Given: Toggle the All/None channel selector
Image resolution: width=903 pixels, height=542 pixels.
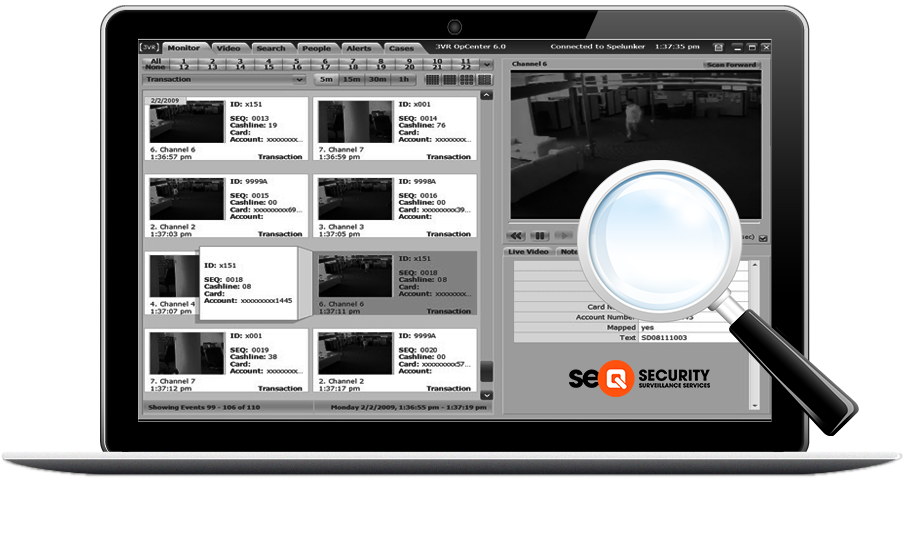Looking at the screenshot, I should (155, 64).
